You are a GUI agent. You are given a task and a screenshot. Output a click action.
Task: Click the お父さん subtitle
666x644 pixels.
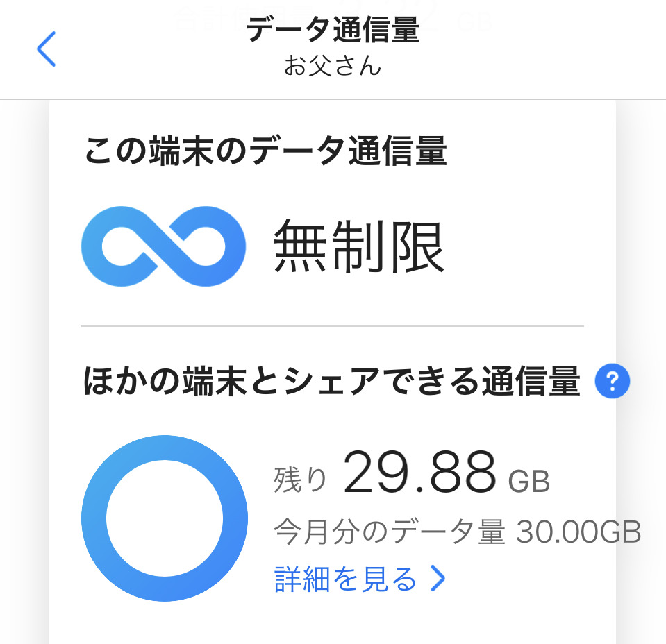click(333, 66)
